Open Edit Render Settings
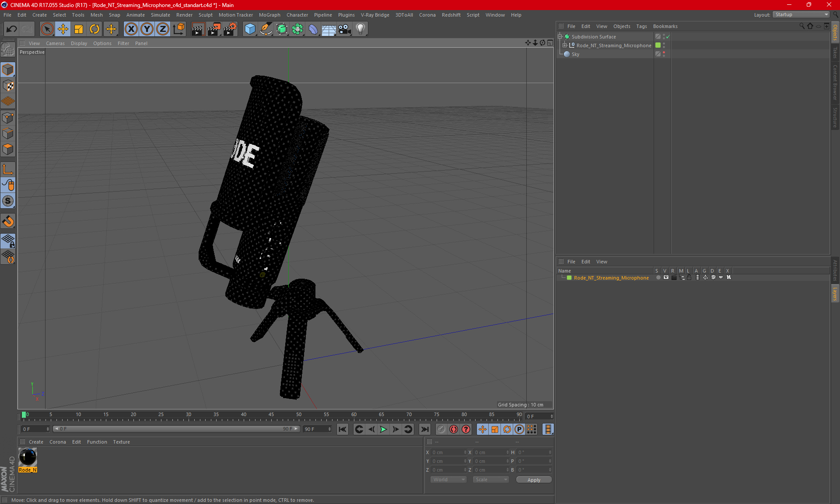The image size is (840, 504). 230,29
